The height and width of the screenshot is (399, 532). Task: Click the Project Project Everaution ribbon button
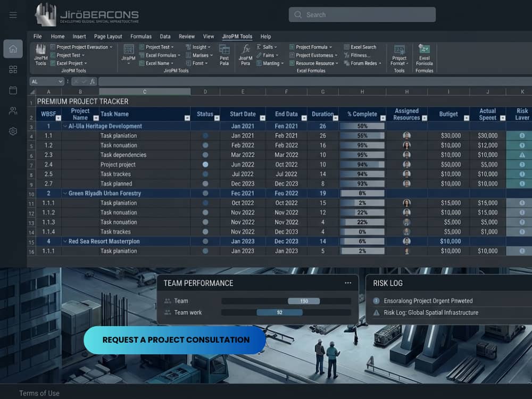pyautogui.click(x=82, y=47)
